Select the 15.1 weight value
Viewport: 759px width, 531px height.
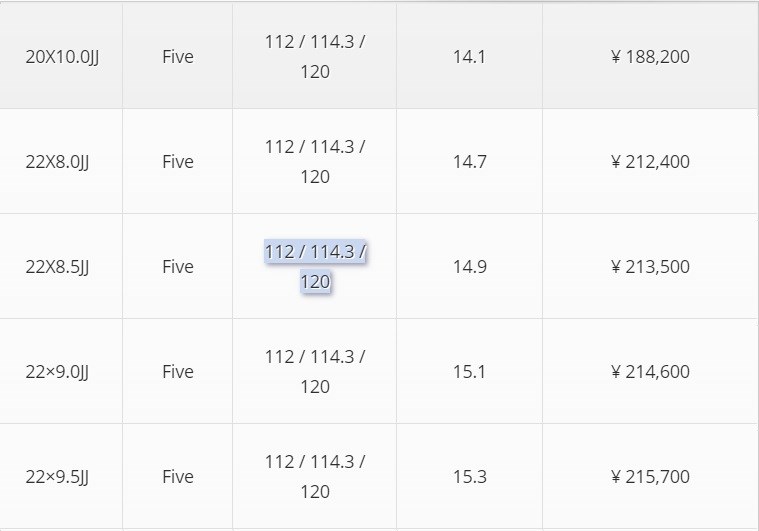(x=469, y=372)
